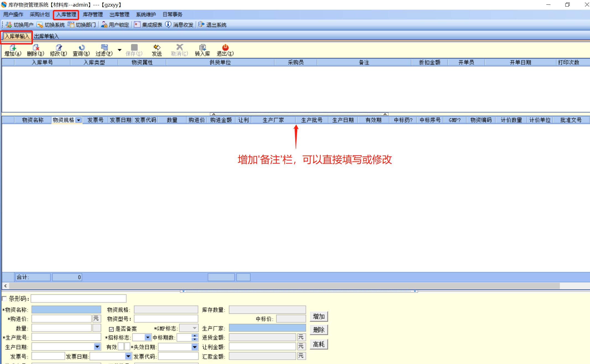Open 集成报表 integrated reports
The height and width of the screenshot is (364, 590).
tap(148, 25)
